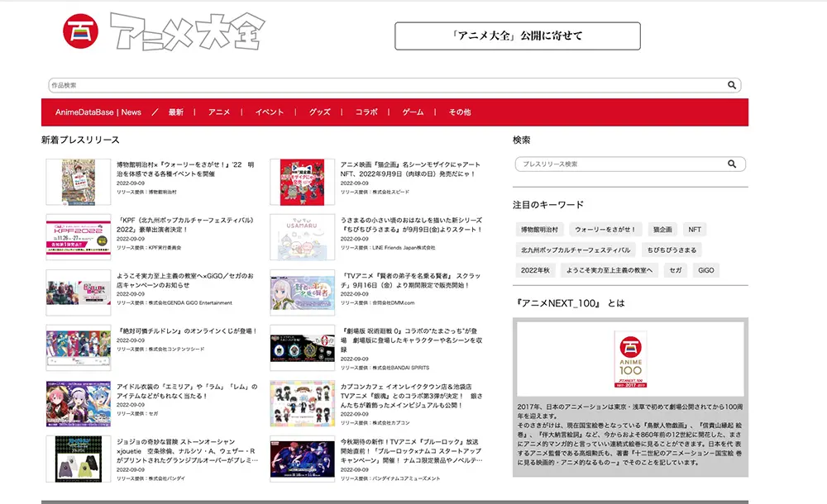The height and width of the screenshot is (504, 827).
Task: Open the ジョジョ ストーンオーシャン xjouetie headline
Action: pos(187,451)
